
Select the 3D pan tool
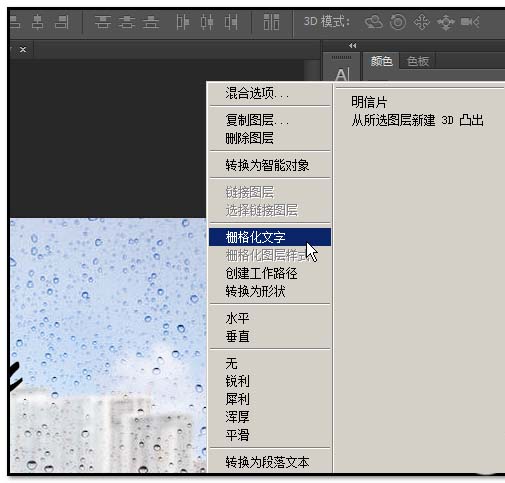422,23
